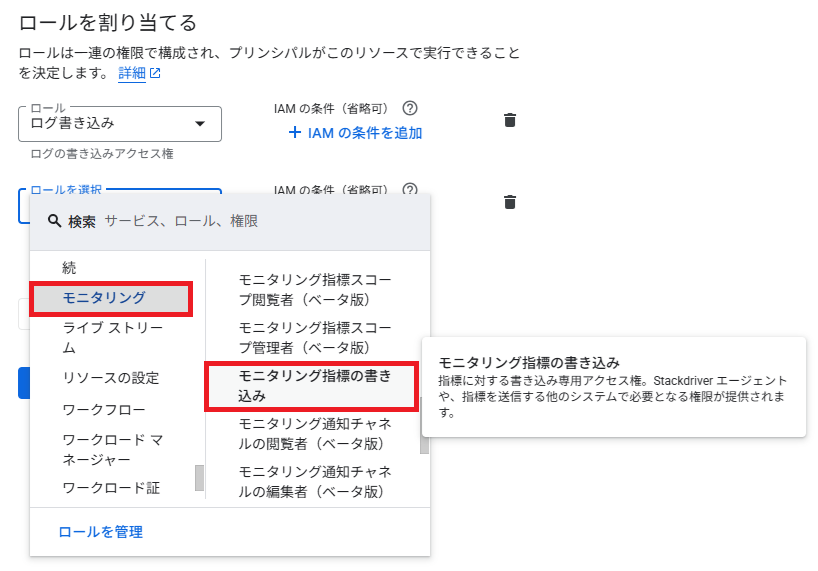This screenshot has height=571, width=818.
Task: Choose モニタリング指標の書き込み role
Action: (x=312, y=385)
